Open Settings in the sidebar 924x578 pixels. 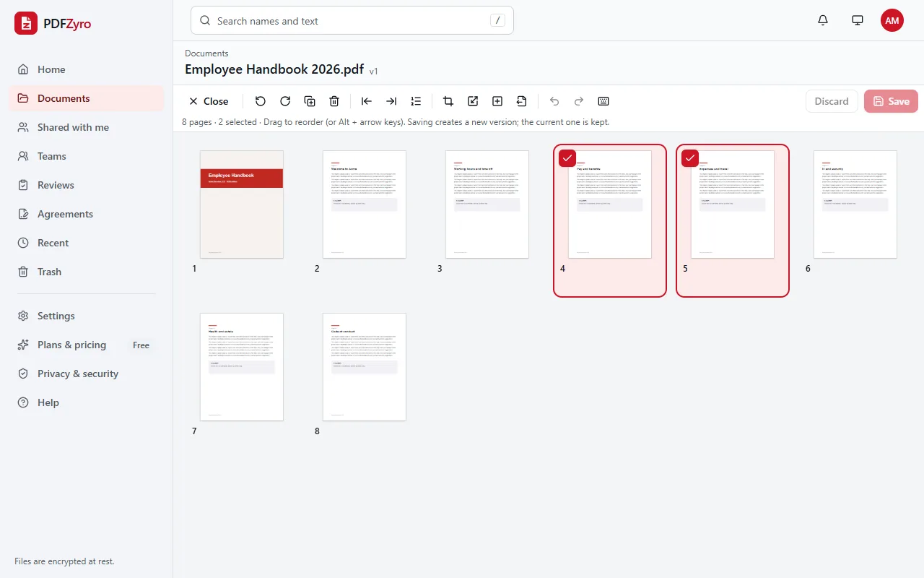87,316
